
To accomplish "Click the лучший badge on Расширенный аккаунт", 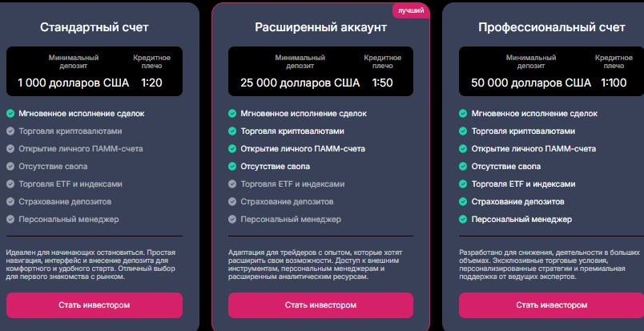I will pyautogui.click(x=411, y=10).
